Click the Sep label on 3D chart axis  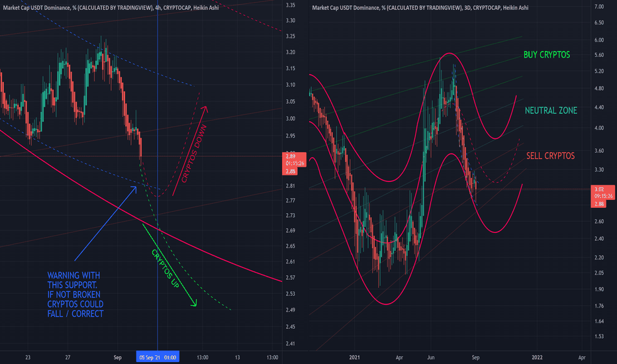[476, 357]
